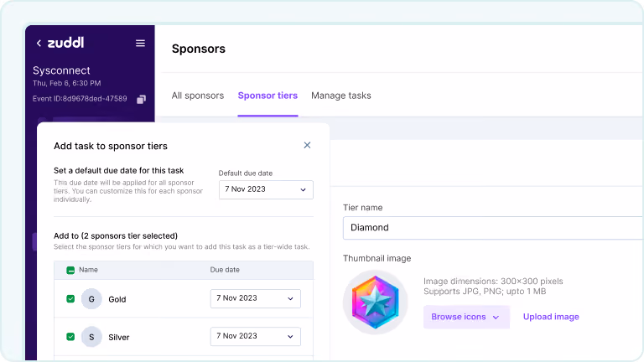Screen dimensions: 644x362
Task: Click the Event ID:8d9678ded-47589 text
Action: tap(80, 99)
